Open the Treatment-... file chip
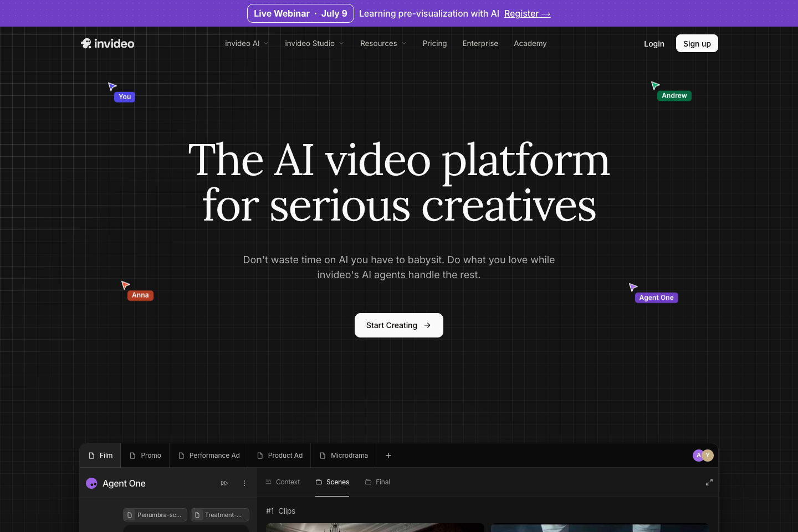The width and height of the screenshot is (798, 532). pyautogui.click(x=220, y=515)
